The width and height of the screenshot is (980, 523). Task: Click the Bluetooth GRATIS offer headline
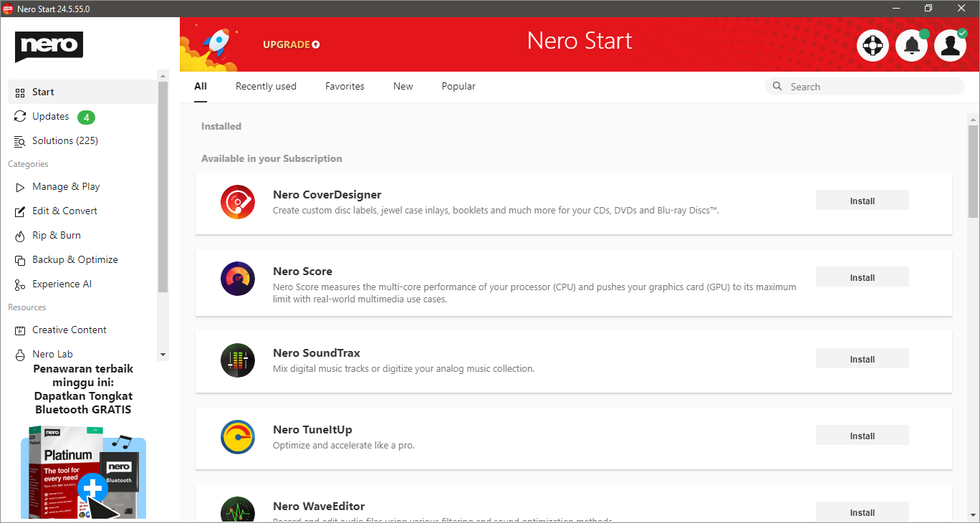point(83,389)
